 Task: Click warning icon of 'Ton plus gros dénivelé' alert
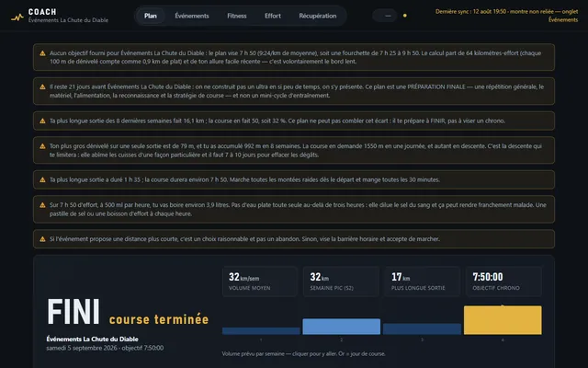(x=43, y=146)
